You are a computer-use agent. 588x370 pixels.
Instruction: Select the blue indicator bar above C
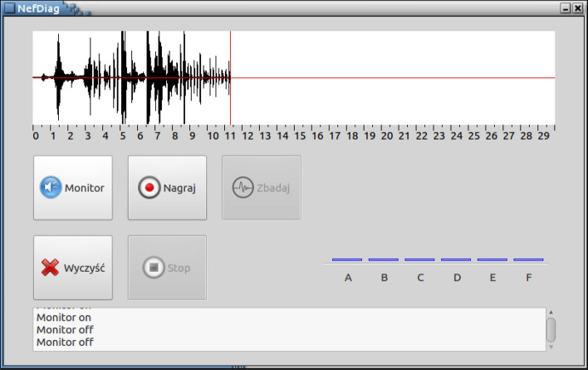pyautogui.click(x=419, y=259)
